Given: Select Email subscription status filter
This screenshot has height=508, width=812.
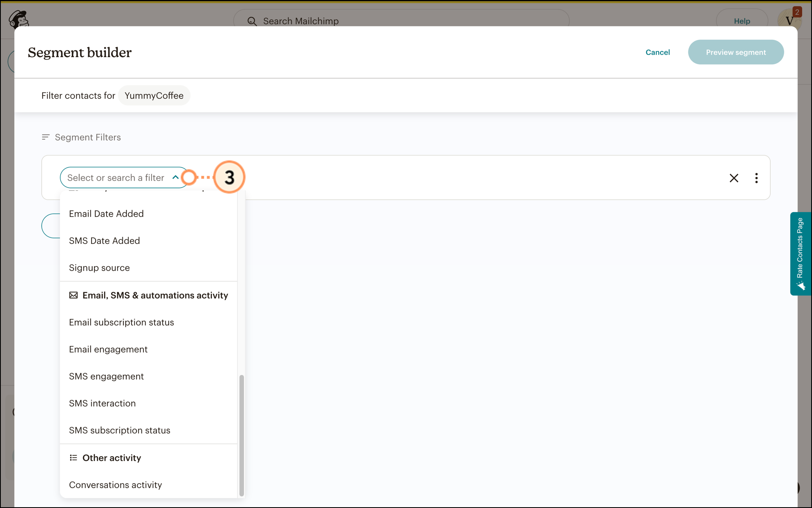Looking at the screenshot, I should 148,322.
